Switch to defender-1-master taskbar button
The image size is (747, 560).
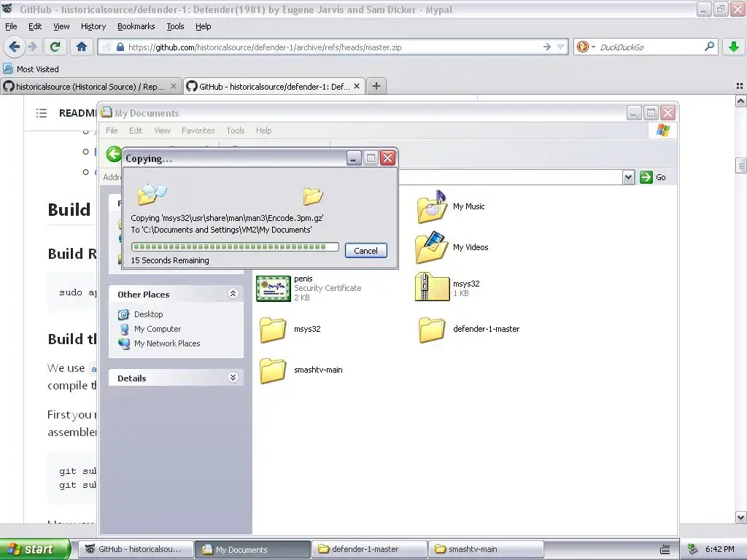click(369, 549)
